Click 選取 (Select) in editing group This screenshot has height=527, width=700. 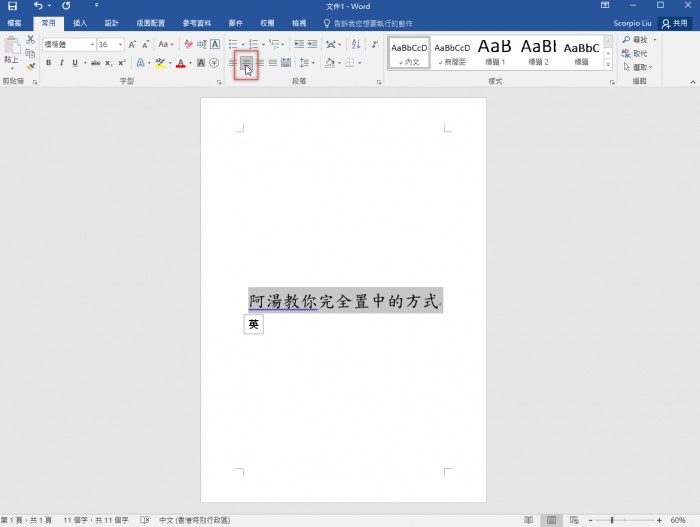point(638,67)
